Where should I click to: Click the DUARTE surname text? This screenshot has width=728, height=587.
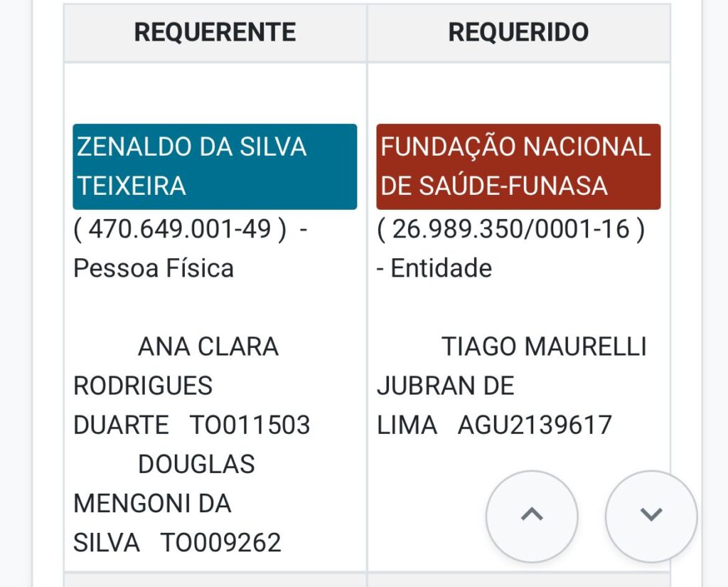pyautogui.click(x=121, y=425)
